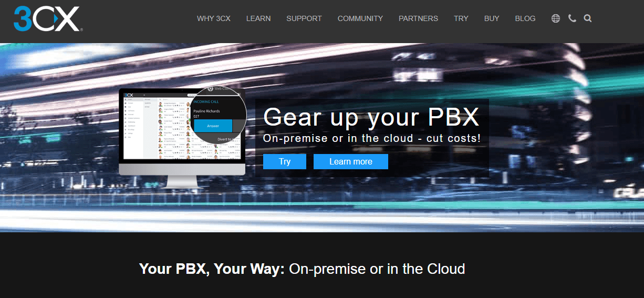Open the search magnifier icon

pos(588,18)
